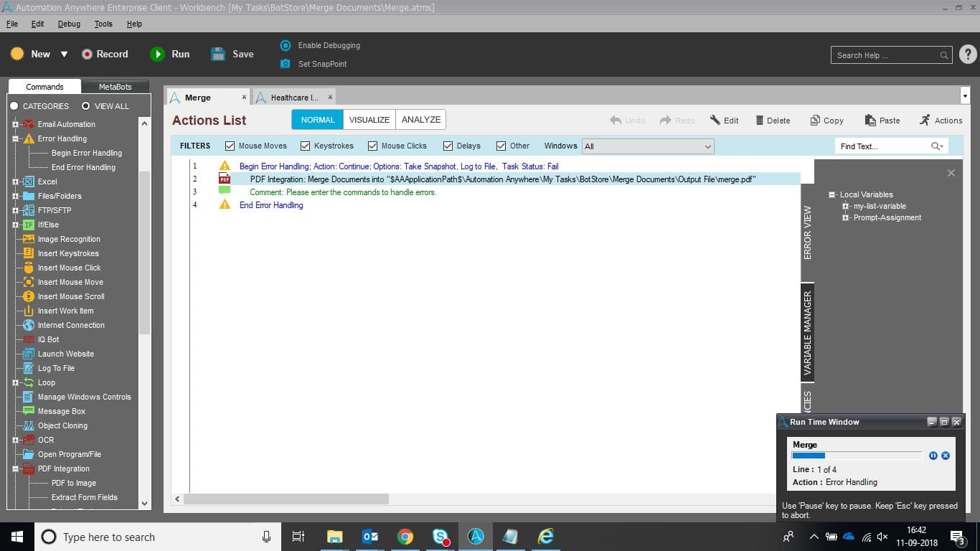Select the CATEGORIES radio button
980x551 pixels.
click(14, 106)
